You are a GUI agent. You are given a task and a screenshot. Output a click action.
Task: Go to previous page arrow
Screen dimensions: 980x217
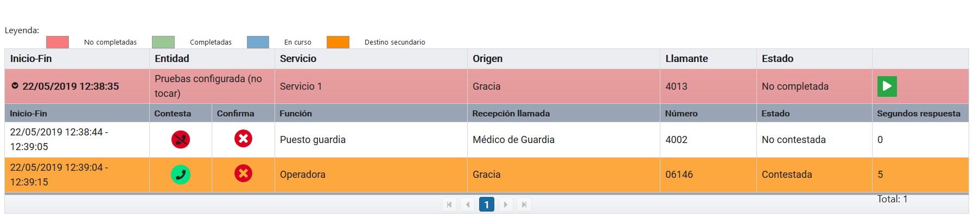coord(468,204)
